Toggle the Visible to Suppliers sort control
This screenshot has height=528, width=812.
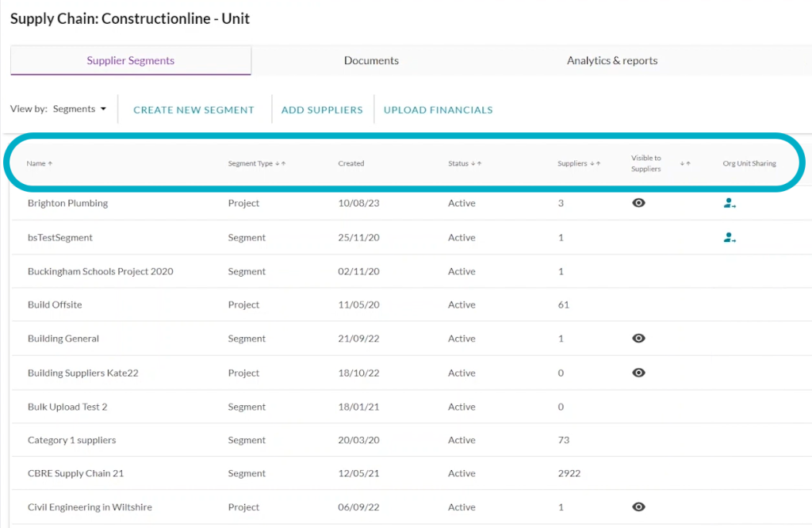pyautogui.click(x=685, y=163)
